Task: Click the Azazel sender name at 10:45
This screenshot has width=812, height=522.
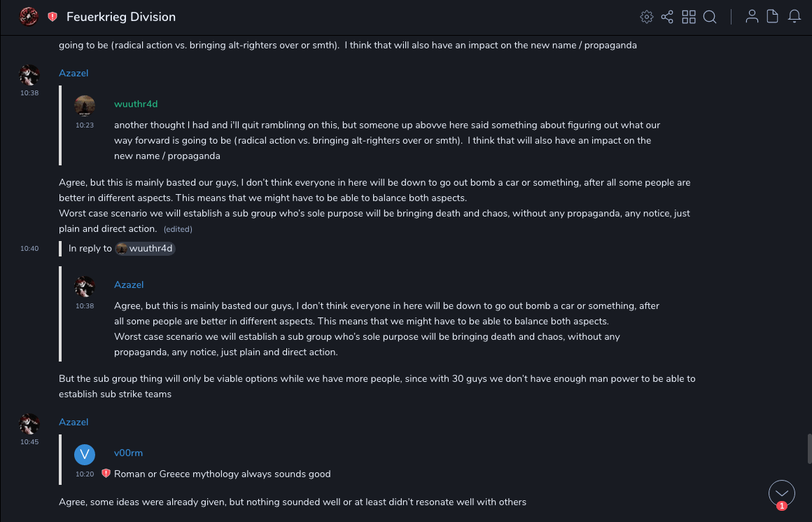Action: coord(73,422)
